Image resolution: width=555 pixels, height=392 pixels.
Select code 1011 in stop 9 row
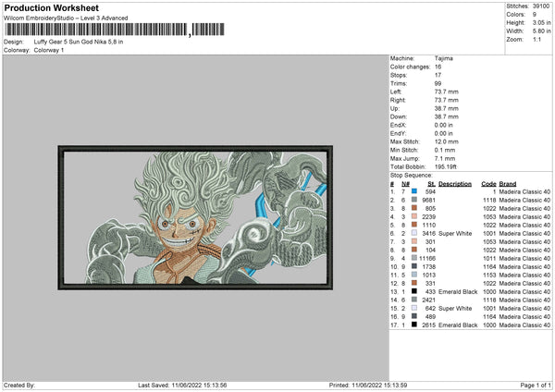click(489, 258)
